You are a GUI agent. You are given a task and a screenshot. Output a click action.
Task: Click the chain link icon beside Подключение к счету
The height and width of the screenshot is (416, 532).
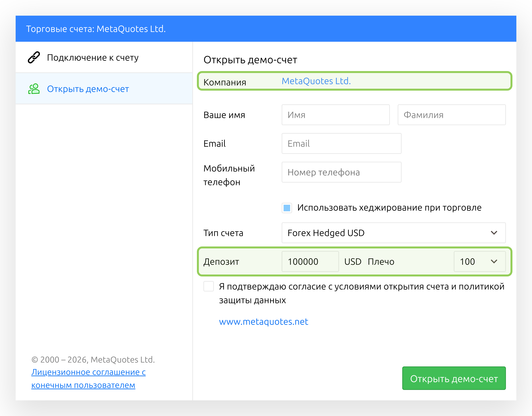point(34,58)
